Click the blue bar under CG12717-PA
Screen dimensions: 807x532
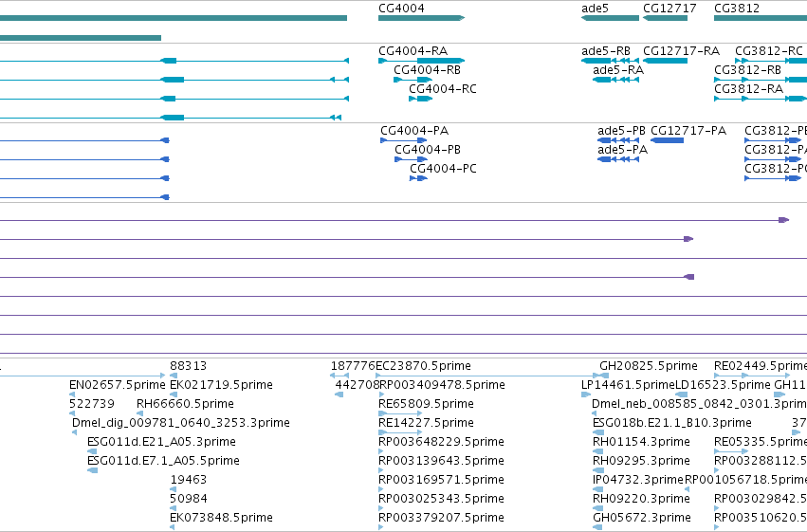[667, 140]
